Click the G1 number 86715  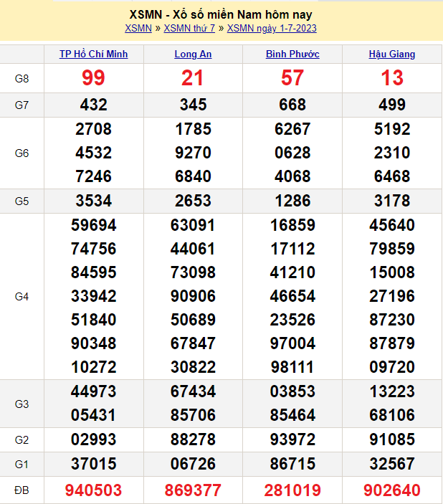(x=292, y=463)
